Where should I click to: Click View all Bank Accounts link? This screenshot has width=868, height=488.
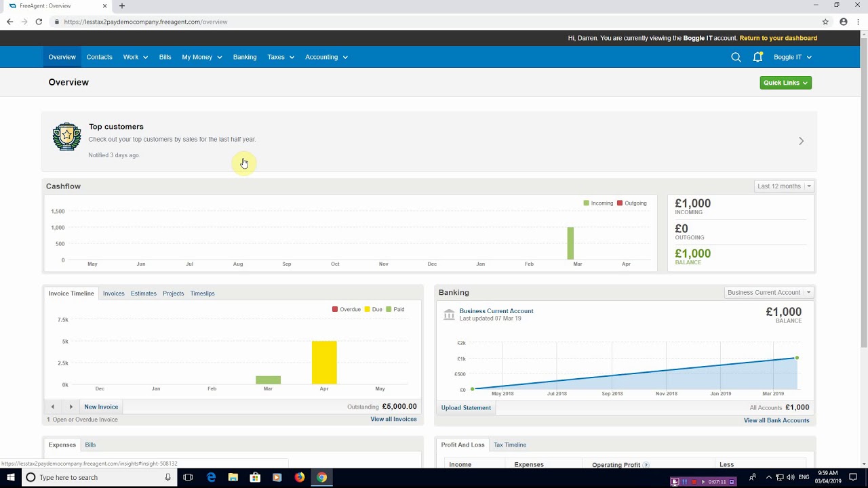pos(776,420)
